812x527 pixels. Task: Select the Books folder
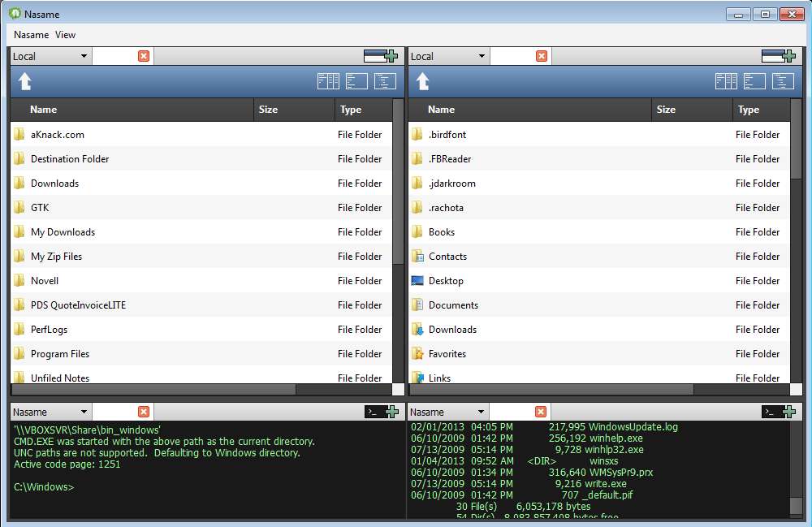click(599, 232)
